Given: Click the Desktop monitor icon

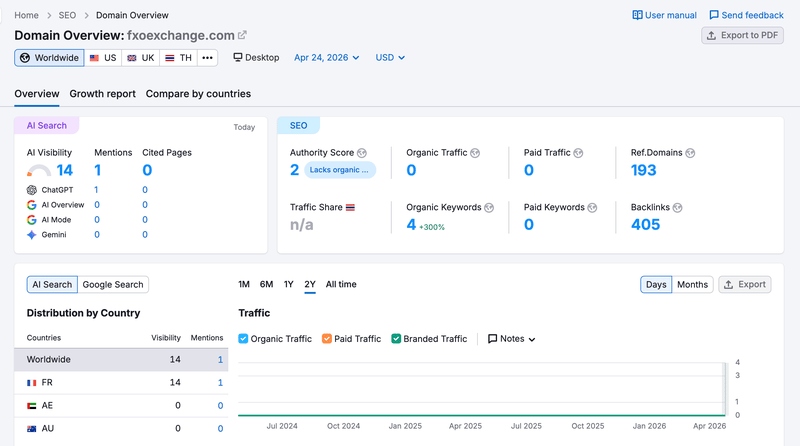Looking at the screenshot, I should (x=238, y=57).
